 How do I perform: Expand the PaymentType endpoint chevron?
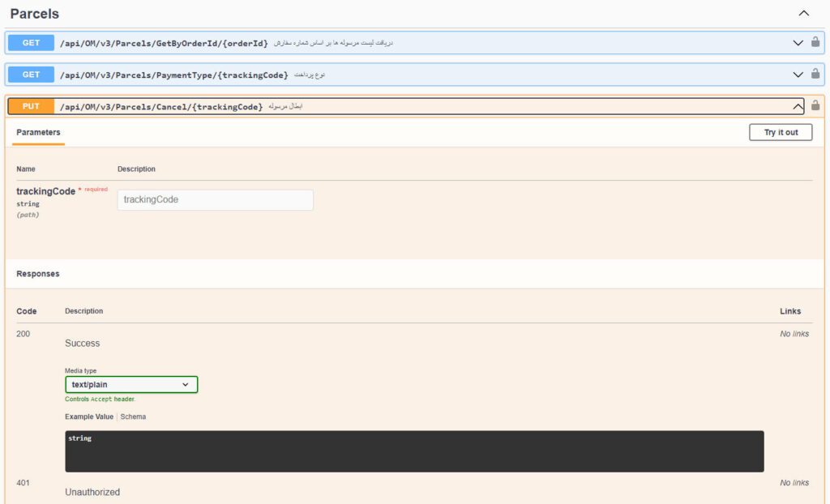tap(798, 75)
